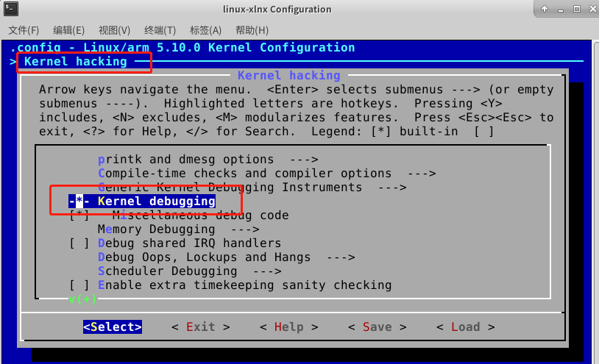Click the Select button
599x364 pixels.
(113, 327)
